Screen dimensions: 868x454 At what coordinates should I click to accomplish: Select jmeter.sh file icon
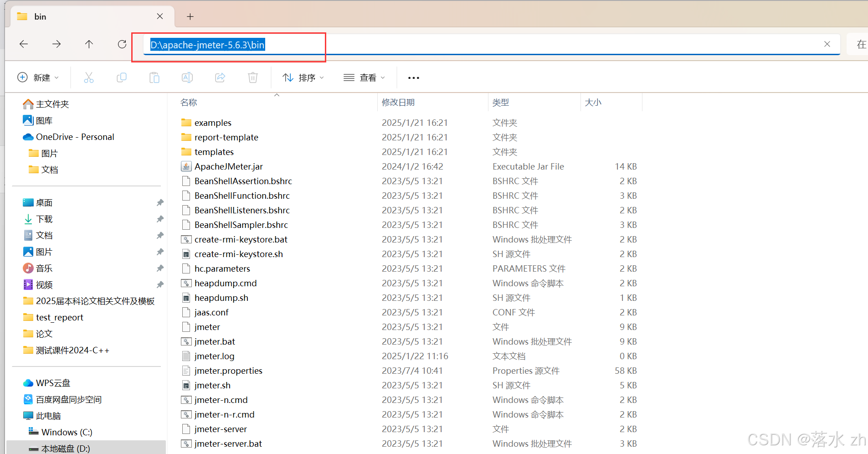point(186,385)
